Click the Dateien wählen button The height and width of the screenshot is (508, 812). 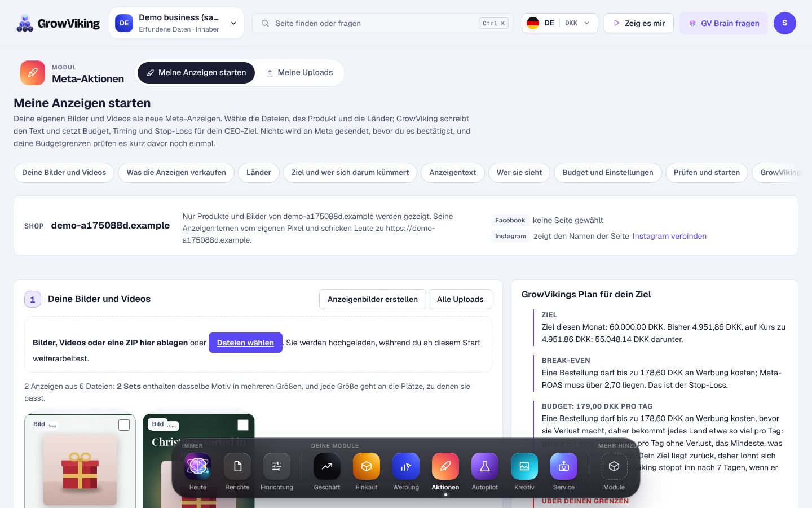click(245, 343)
